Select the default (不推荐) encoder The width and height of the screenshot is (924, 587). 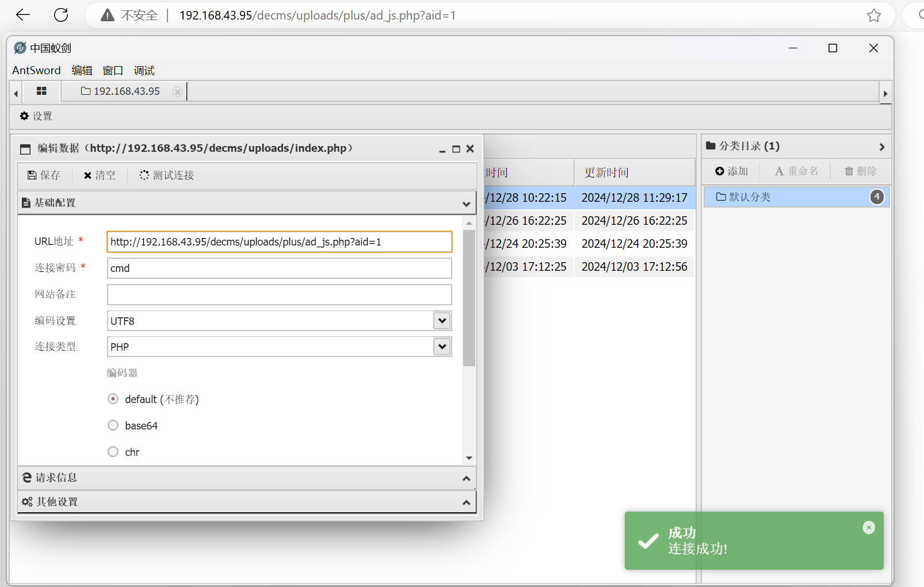(x=113, y=399)
